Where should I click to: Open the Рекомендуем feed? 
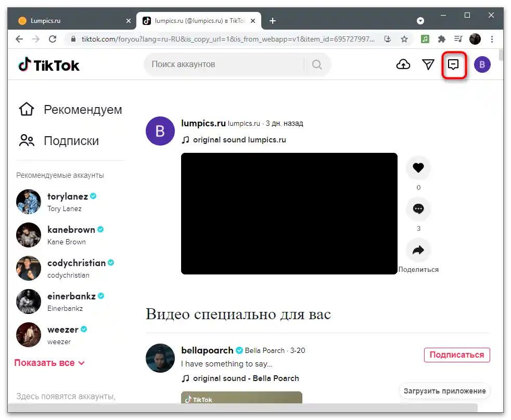pos(70,109)
